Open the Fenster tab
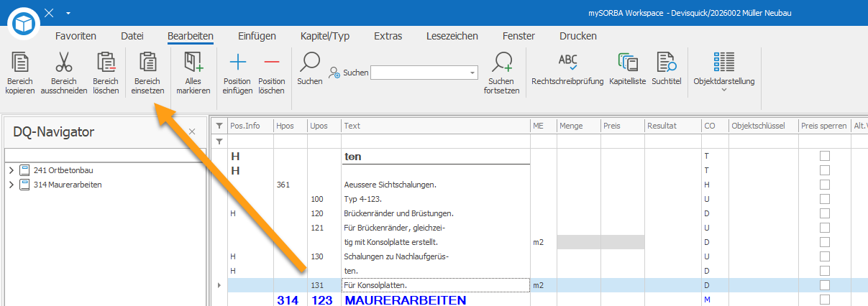This screenshot has height=306, width=868. point(519,36)
